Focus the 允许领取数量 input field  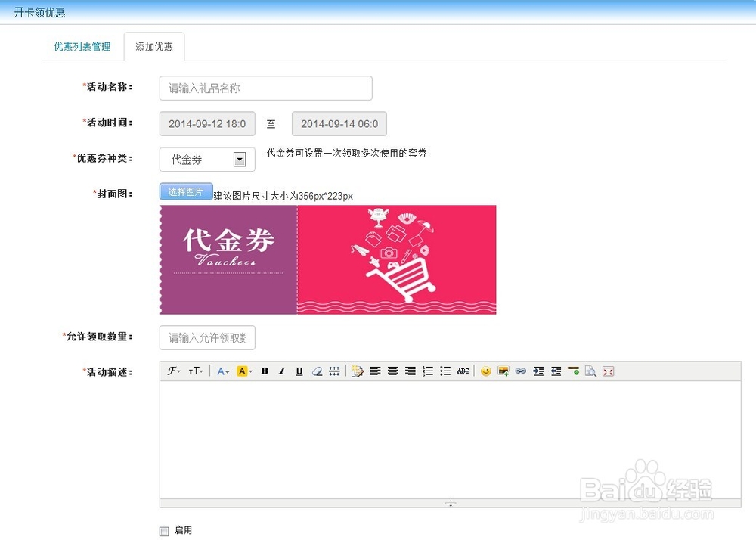(207, 338)
